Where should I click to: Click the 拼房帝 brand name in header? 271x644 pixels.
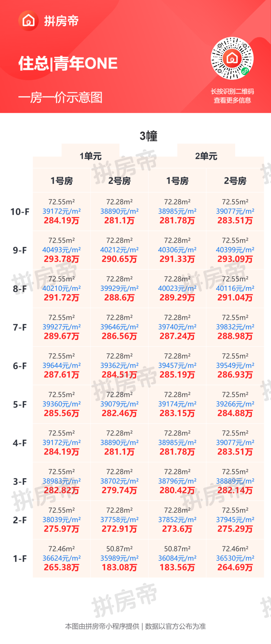tap(61, 21)
